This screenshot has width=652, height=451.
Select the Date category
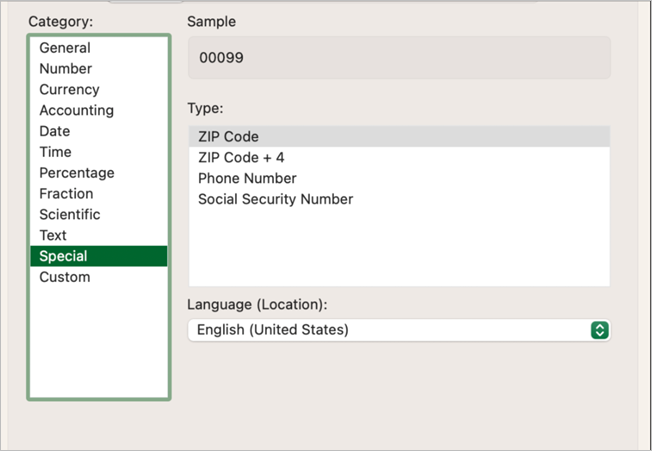(x=55, y=132)
